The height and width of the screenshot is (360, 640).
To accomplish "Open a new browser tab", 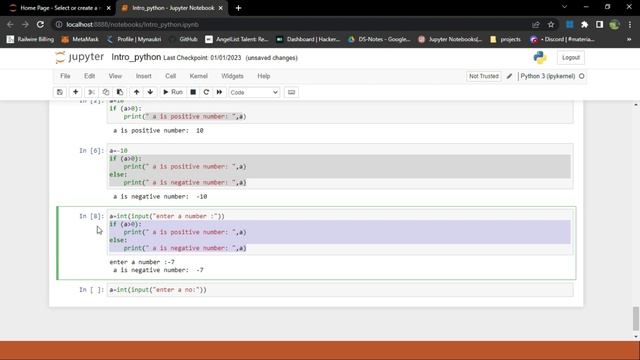I will (x=238, y=8).
